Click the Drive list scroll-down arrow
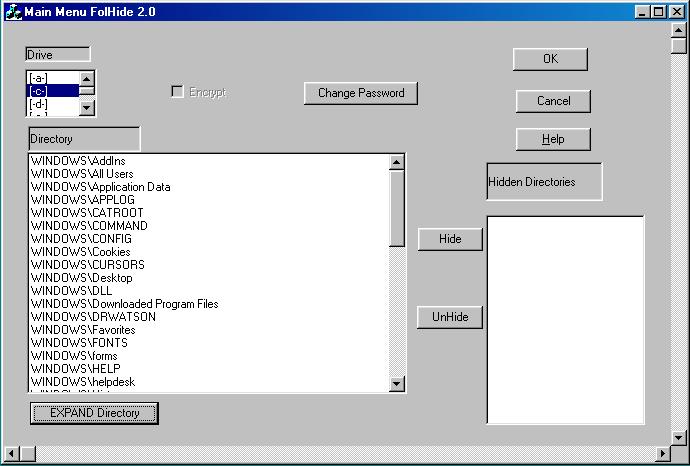 (x=87, y=107)
